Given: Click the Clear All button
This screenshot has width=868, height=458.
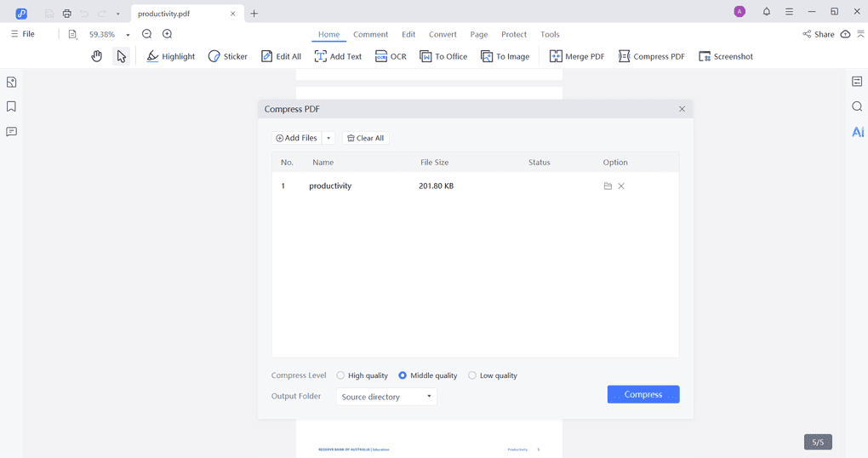Looking at the screenshot, I should click(x=365, y=138).
